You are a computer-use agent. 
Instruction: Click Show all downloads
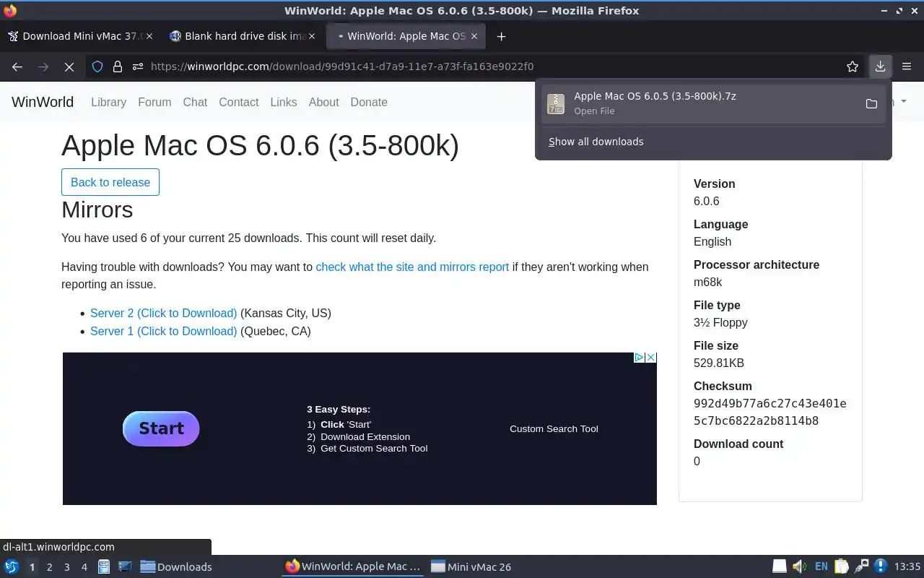(x=596, y=142)
